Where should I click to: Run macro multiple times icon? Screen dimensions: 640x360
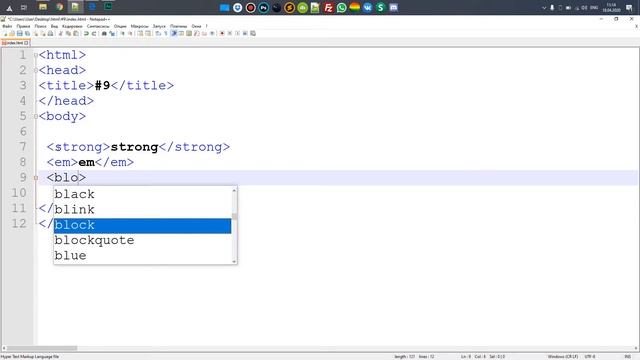pyautogui.click(x=245, y=33)
